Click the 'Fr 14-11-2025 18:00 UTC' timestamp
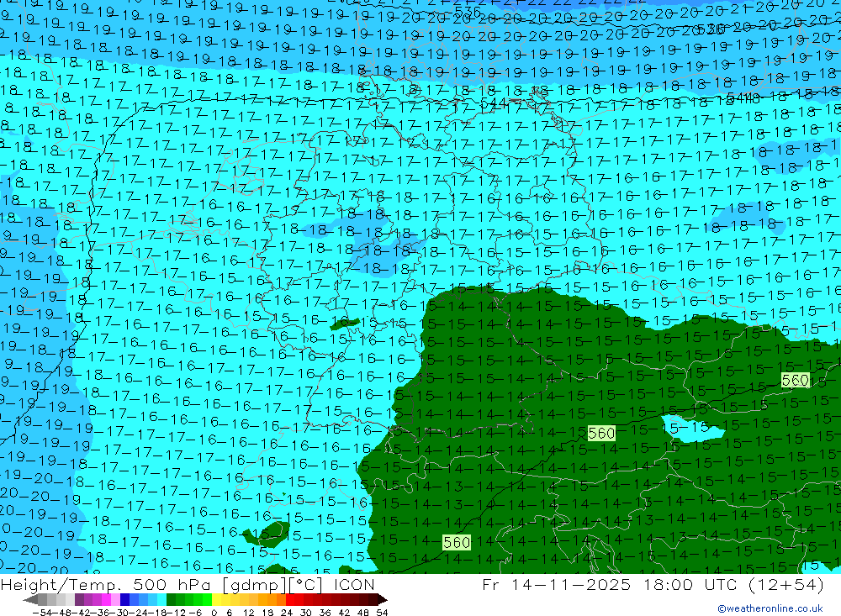841x616 pixels. [611, 584]
